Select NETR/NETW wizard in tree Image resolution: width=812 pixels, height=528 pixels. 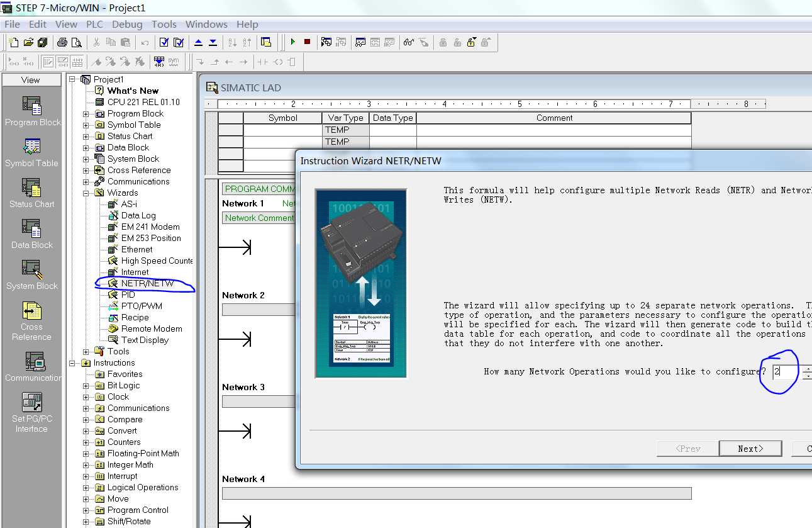pyautogui.click(x=147, y=284)
